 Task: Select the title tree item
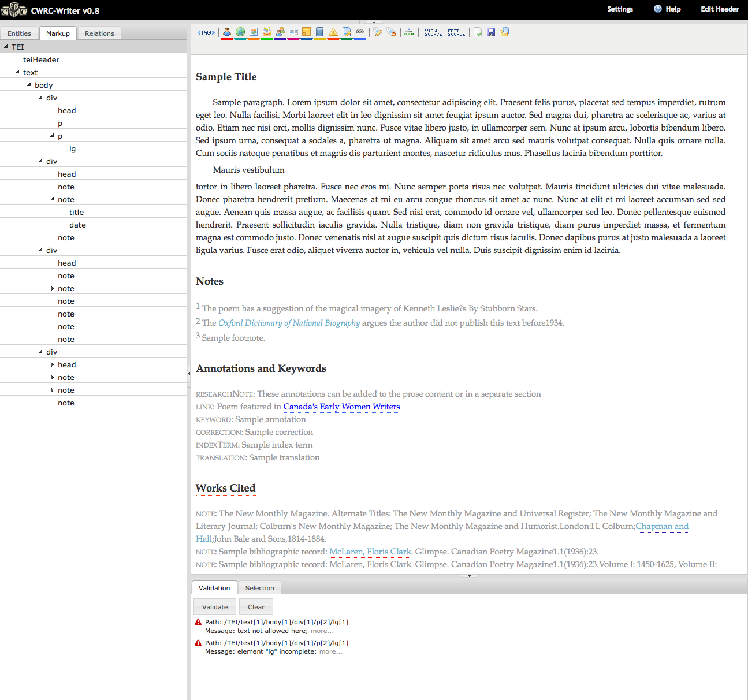pyautogui.click(x=76, y=212)
